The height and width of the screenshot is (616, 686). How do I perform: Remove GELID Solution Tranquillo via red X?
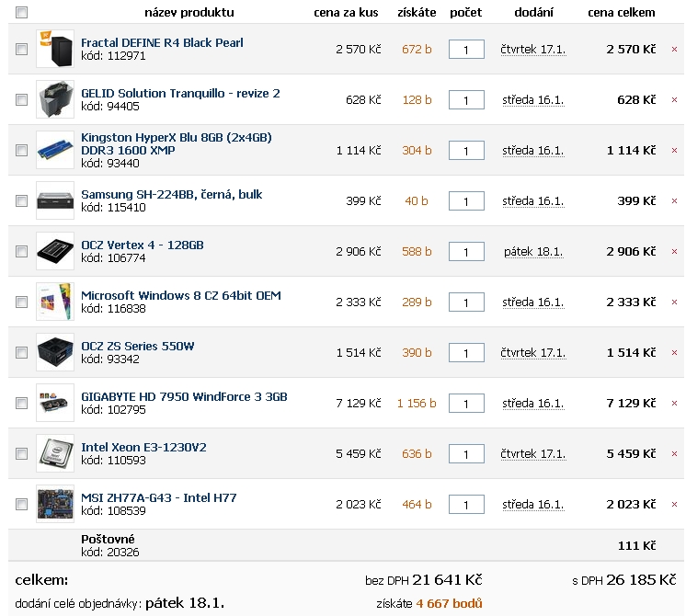click(x=674, y=99)
